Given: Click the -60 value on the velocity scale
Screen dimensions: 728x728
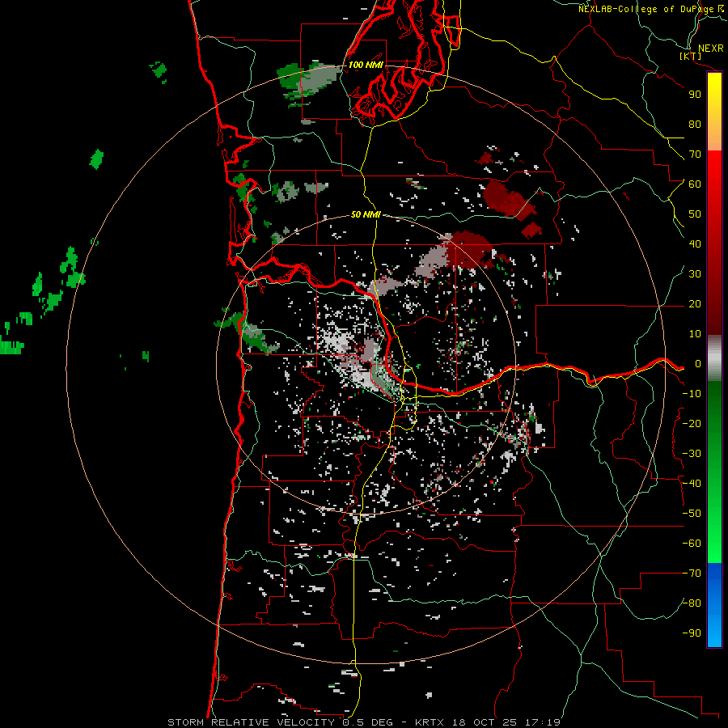Looking at the screenshot, I should [692, 544].
